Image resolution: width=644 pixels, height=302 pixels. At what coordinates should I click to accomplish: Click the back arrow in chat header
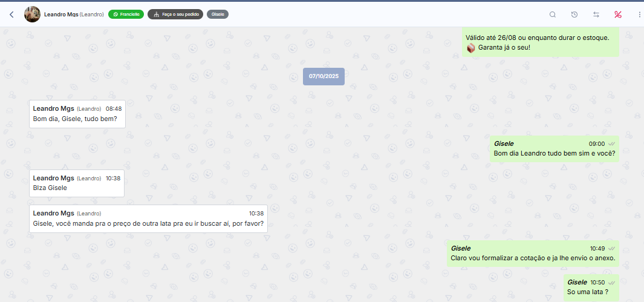point(11,15)
